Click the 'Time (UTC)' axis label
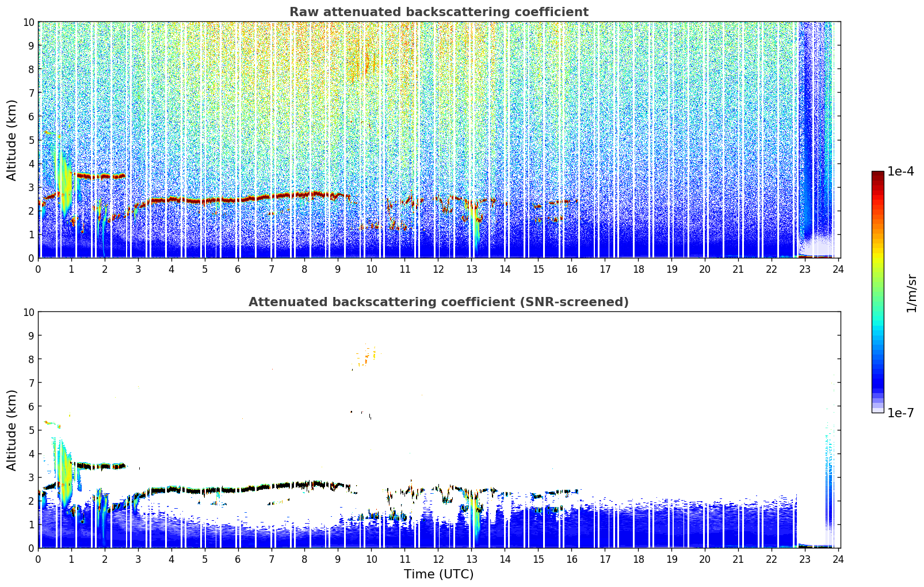Image resolution: width=924 pixels, height=587 pixels. (x=438, y=574)
